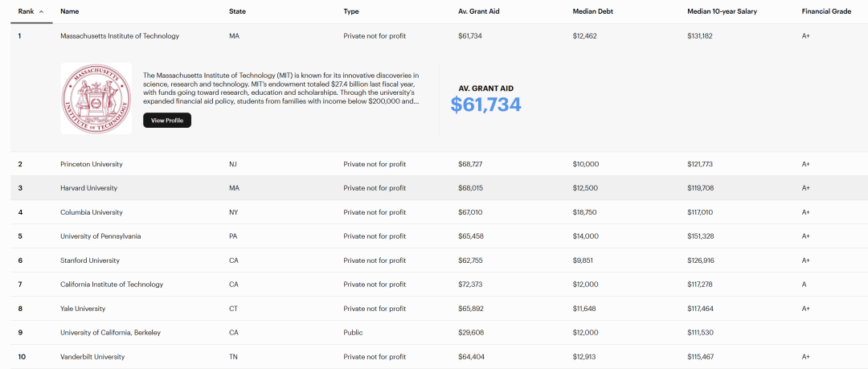Click MIT's $12,462 median debt cell
This screenshot has height=369, width=868.
point(585,36)
